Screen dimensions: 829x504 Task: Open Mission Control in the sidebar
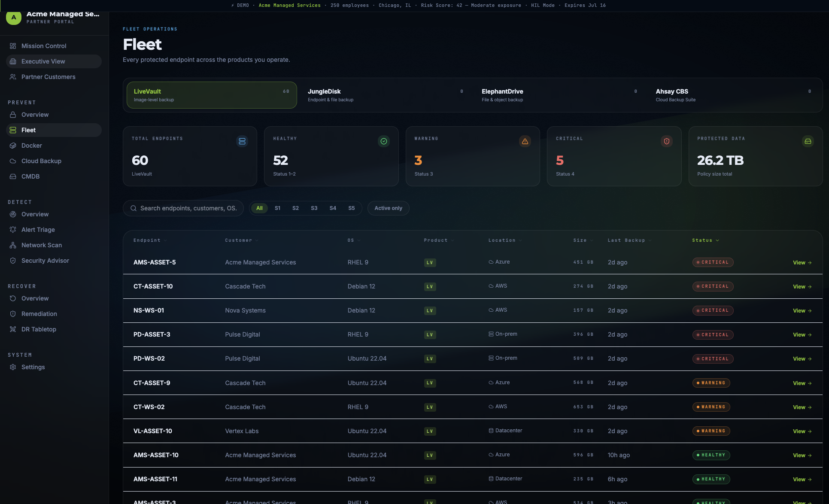[x=54, y=46]
